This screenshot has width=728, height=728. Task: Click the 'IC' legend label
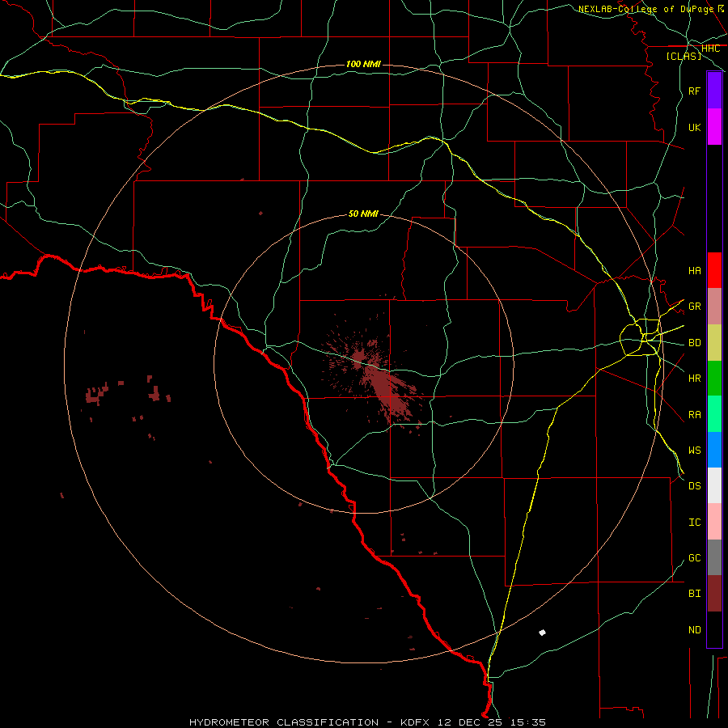point(695,523)
